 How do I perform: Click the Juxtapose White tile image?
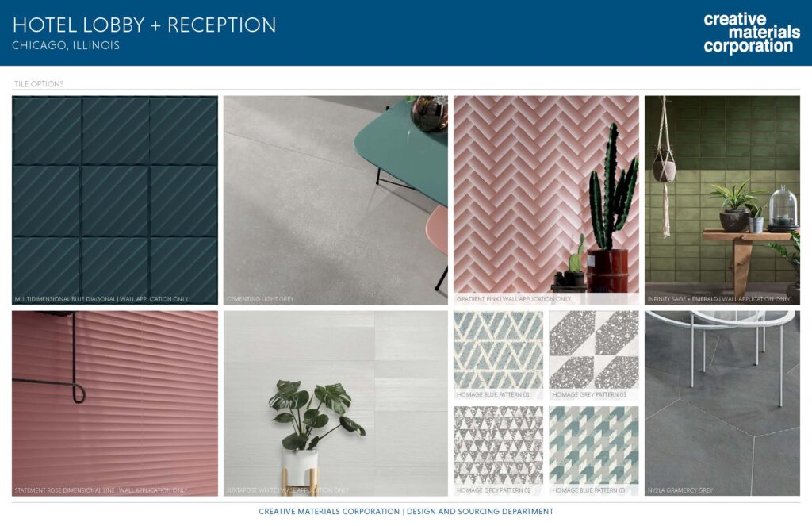tap(335, 403)
